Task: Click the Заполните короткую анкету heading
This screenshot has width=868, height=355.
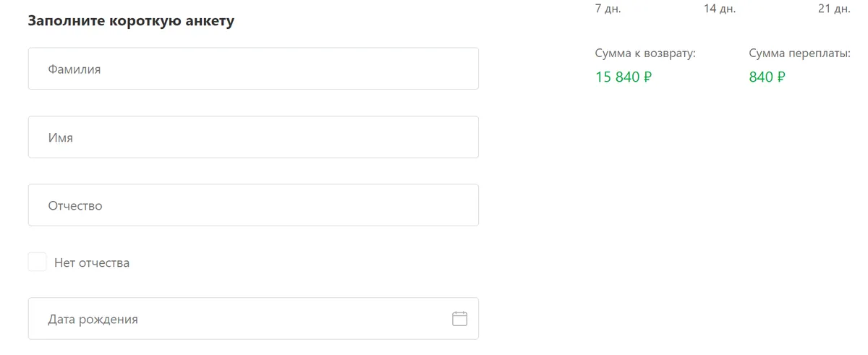Action: click(131, 21)
